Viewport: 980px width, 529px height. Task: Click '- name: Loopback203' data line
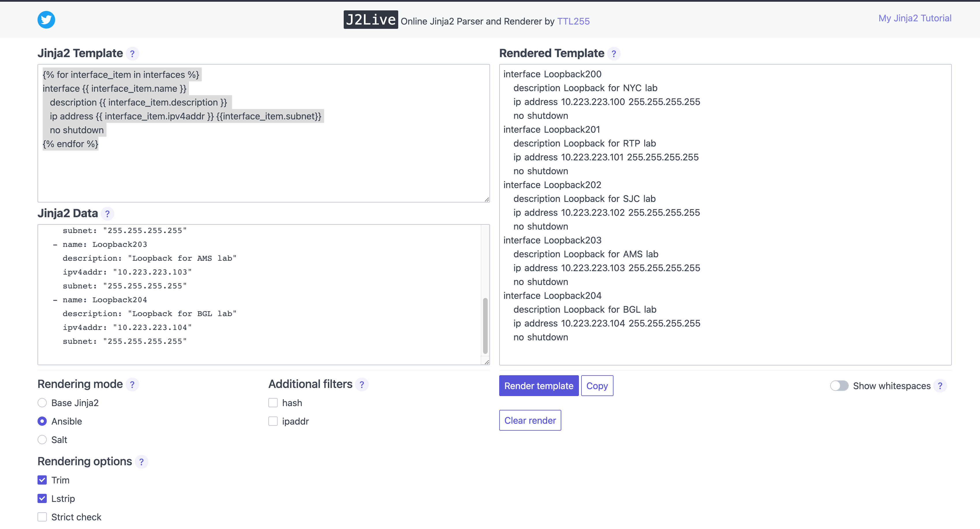point(100,244)
